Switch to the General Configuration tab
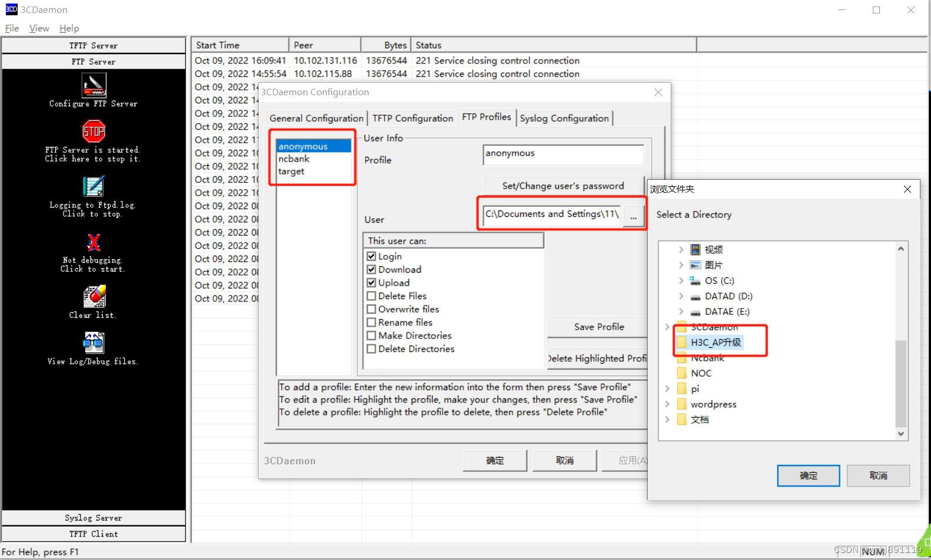The height and width of the screenshot is (560, 931). tap(316, 118)
